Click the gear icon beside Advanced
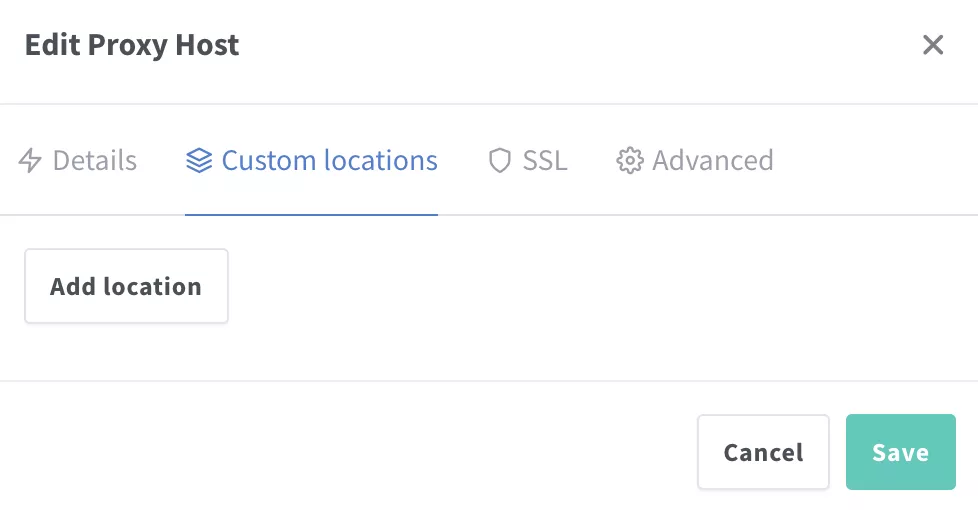The width and height of the screenshot is (978, 510). (x=629, y=161)
